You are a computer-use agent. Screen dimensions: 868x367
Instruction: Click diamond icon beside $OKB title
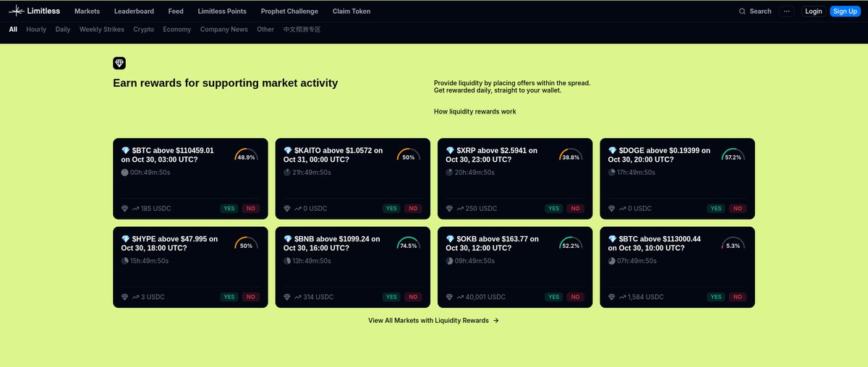(x=450, y=239)
